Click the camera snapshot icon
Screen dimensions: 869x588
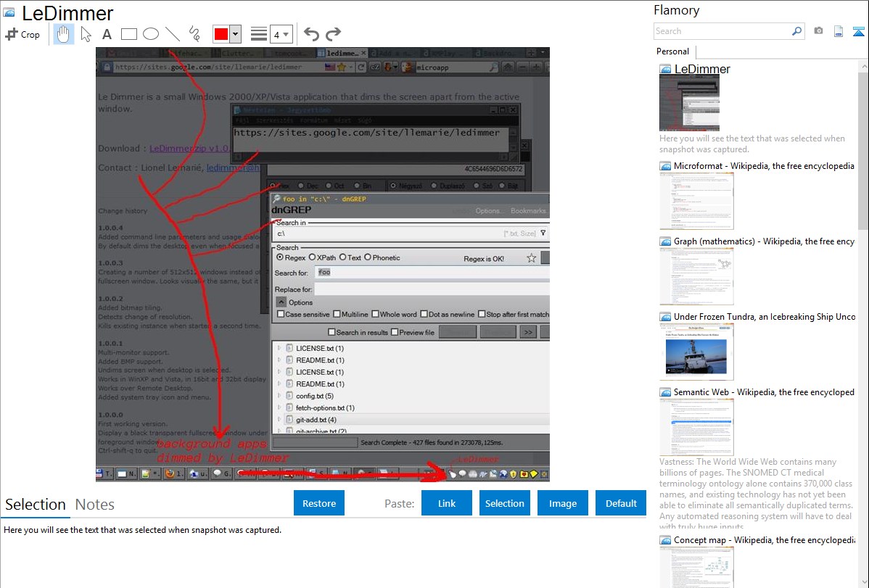[x=818, y=31]
